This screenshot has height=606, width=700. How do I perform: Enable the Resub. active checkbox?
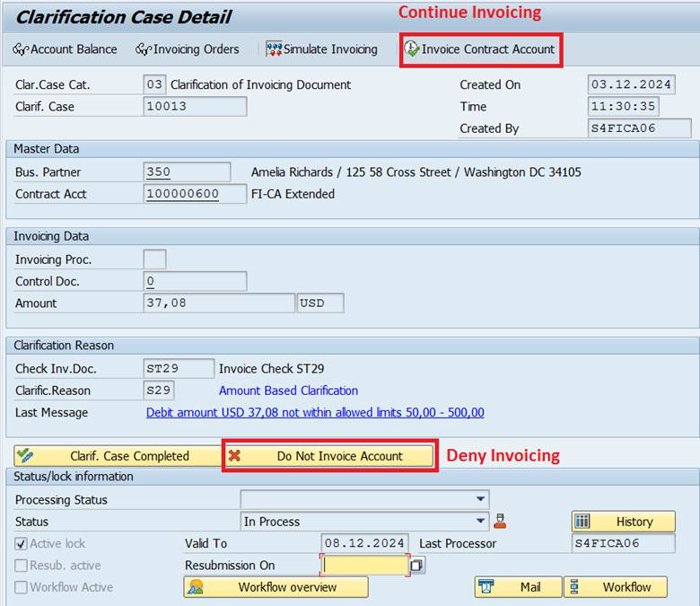pos(22,566)
